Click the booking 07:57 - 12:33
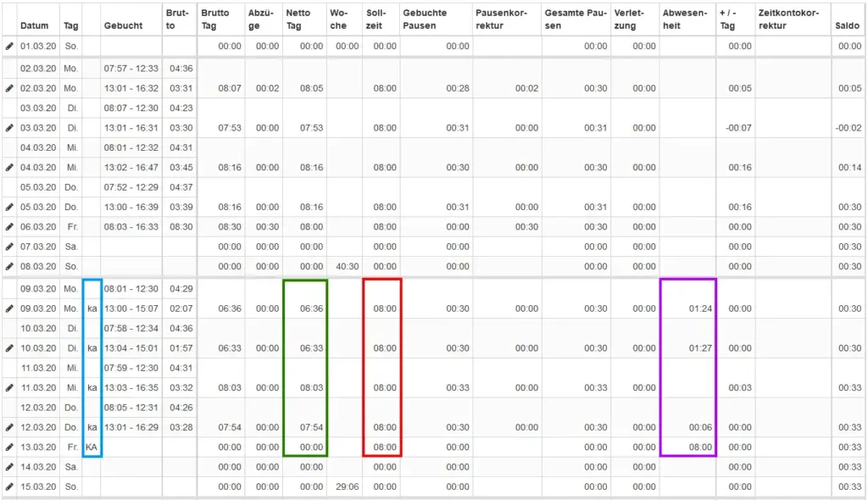The height and width of the screenshot is (500, 868). click(131, 69)
